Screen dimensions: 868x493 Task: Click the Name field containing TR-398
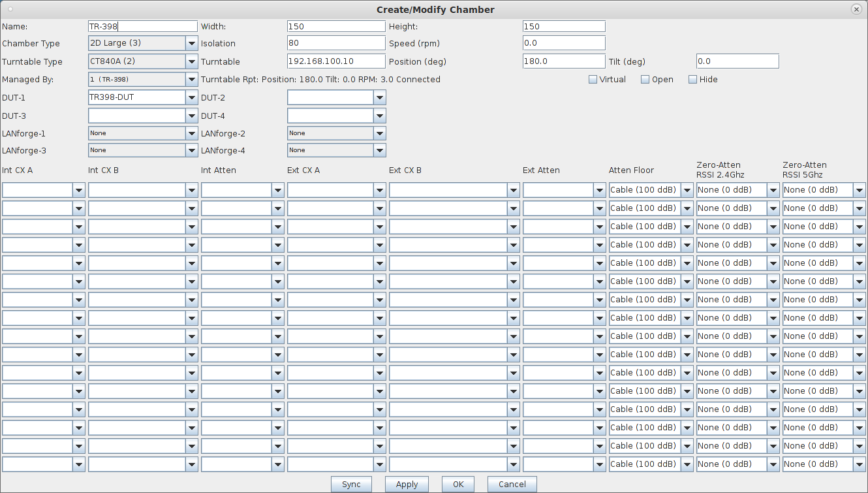click(143, 26)
